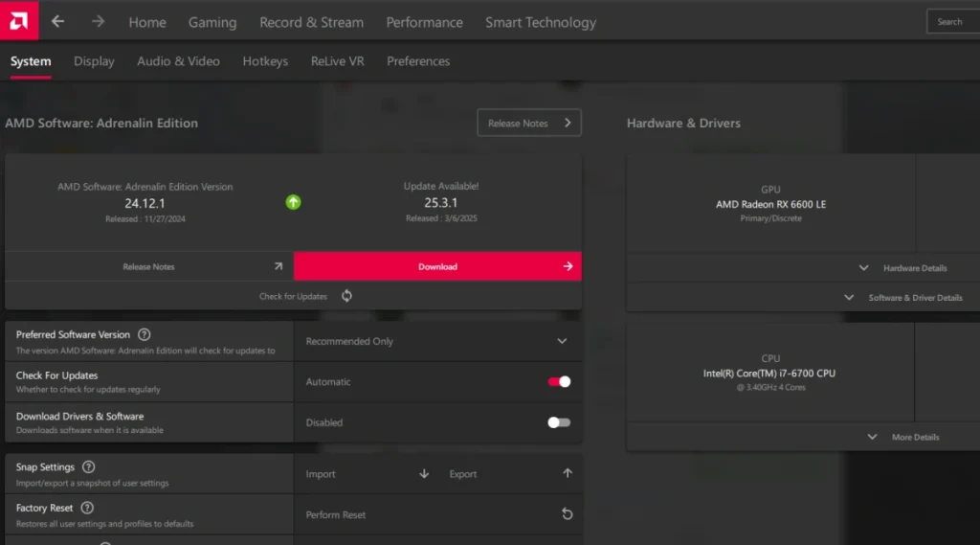Image resolution: width=980 pixels, height=545 pixels.
Task: Open the Recommended Only dropdown
Action: point(437,341)
